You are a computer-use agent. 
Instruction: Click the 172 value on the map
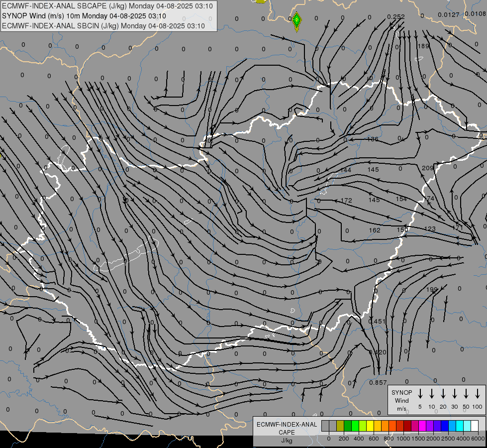coord(346,201)
